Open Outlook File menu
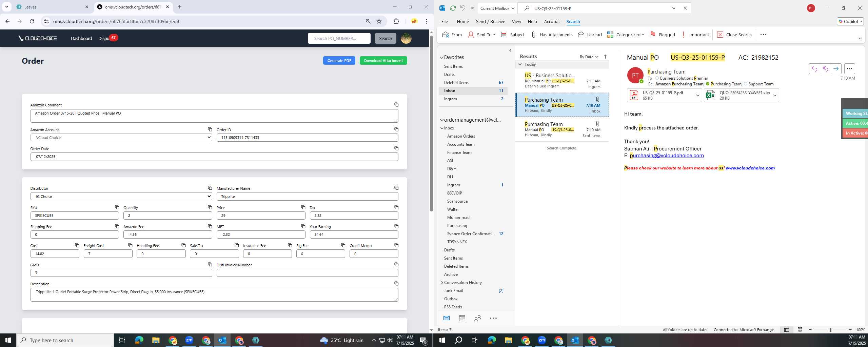The image size is (868, 347). coord(445,21)
